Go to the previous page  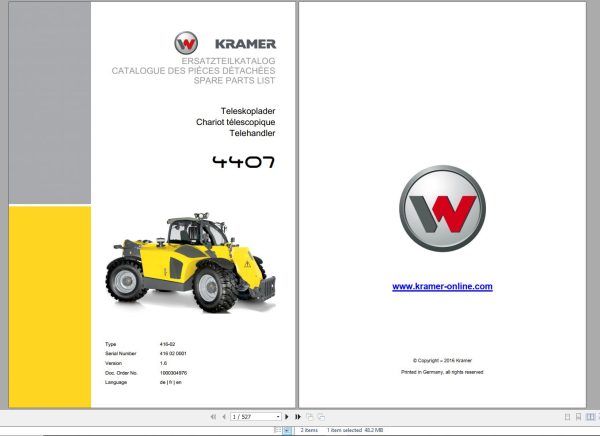(x=224, y=416)
